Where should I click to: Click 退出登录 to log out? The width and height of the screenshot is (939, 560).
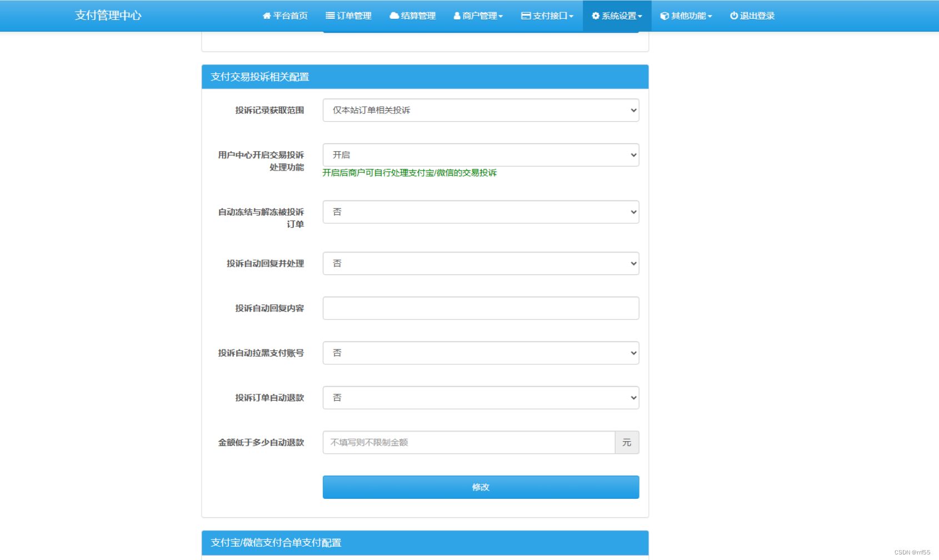tap(752, 16)
